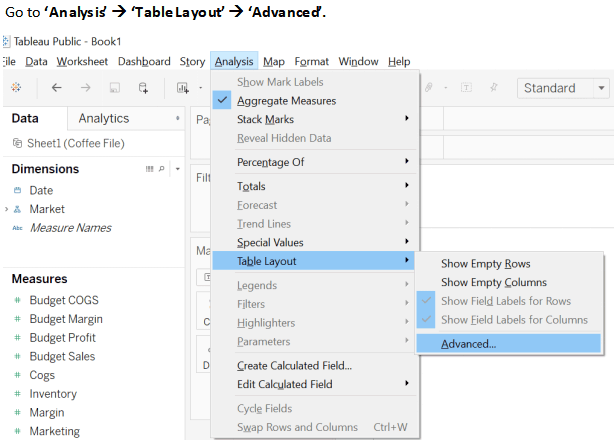Click the Save disk icon in toolbar
Screen dimensions: 614x442
[114, 88]
